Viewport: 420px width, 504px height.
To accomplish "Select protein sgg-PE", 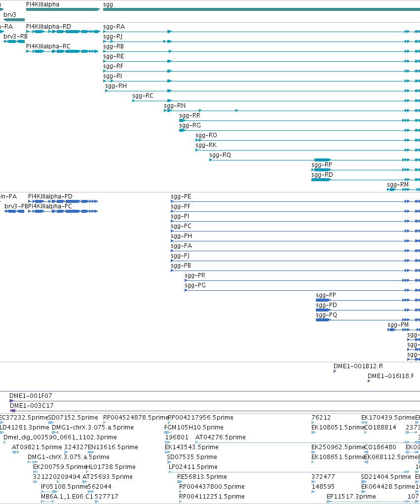I will 295,201.
